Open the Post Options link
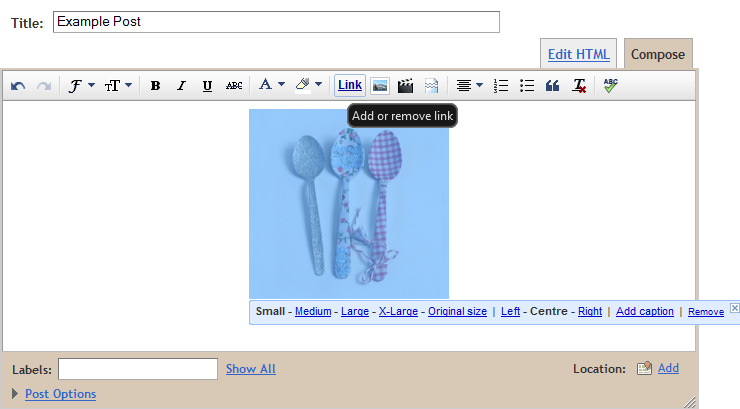Image resolution: width=740 pixels, height=409 pixels. [x=60, y=394]
